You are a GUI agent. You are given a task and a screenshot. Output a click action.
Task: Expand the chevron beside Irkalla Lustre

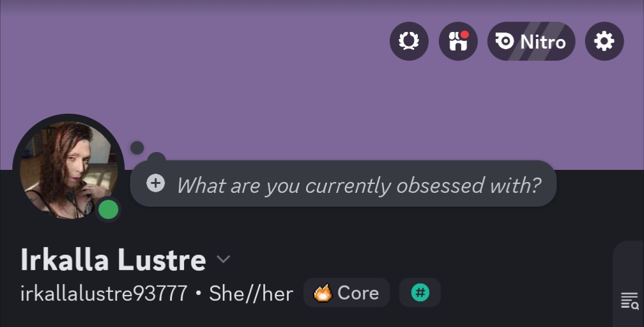[223, 259]
